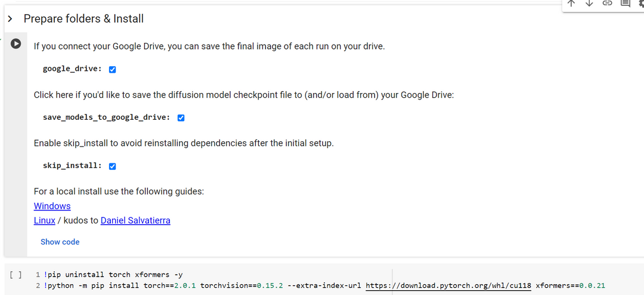Add a comment with the comment icon
This screenshot has height=295, width=644.
pyautogui.click(x=625, y=3)
